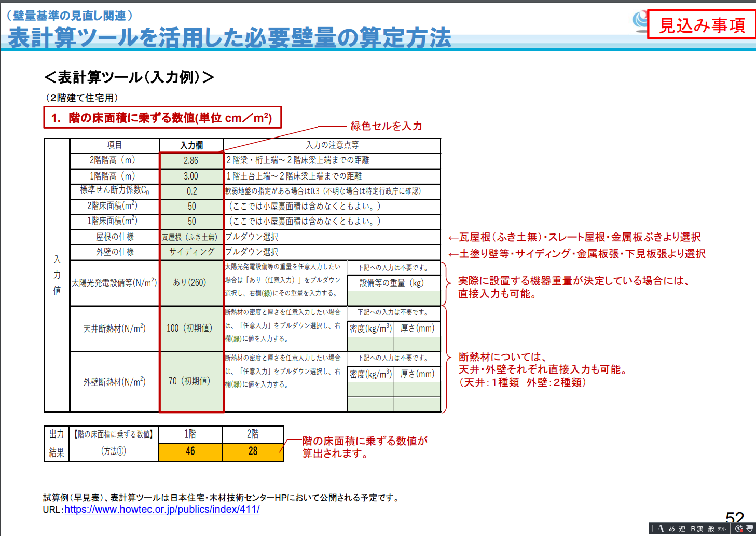756x536 pixels.
Task: Select the '0.2' shear coefficient cell
Action: pos(191,191)
